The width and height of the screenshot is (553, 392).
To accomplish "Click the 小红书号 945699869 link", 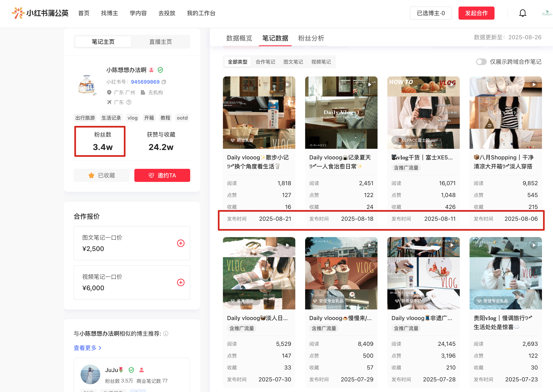I will [145, 82].
